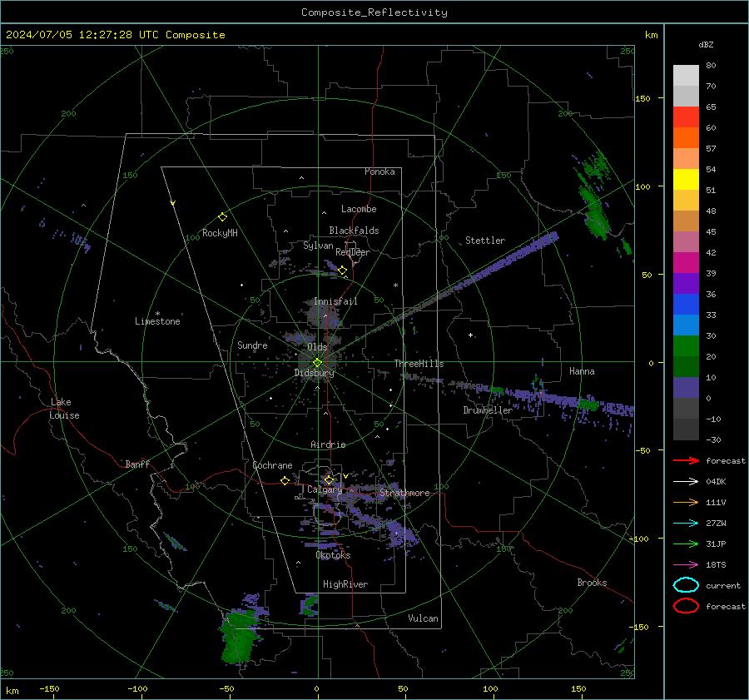Click the Okotoks city label

[x=333, y=555]
